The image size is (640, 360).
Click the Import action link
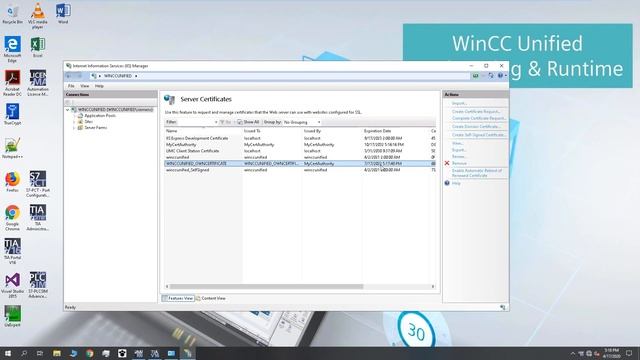[x=459, y=103]
